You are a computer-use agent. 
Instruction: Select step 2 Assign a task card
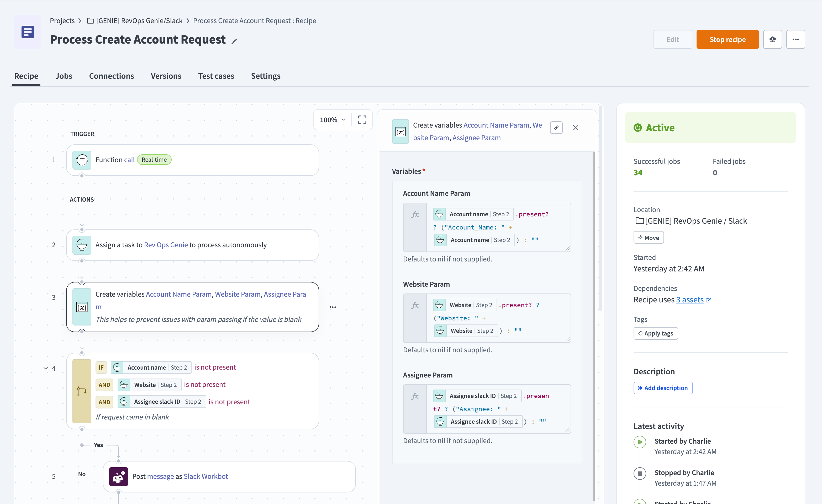point(192,245)
